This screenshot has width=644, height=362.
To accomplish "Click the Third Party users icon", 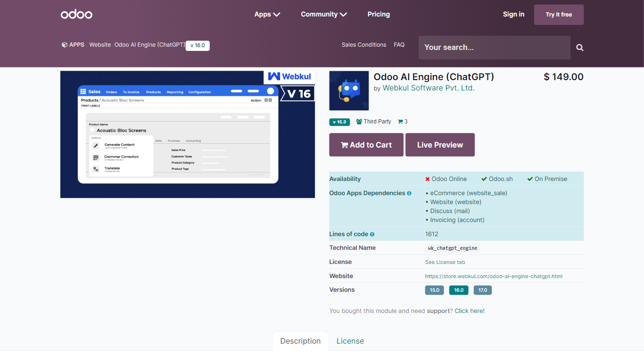I will (x=359, y=122).
